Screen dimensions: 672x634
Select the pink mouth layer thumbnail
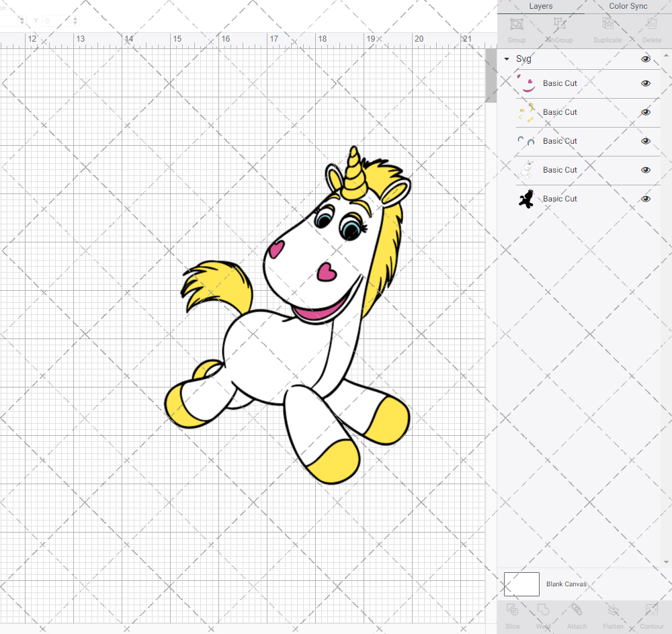tap(526, 83)
